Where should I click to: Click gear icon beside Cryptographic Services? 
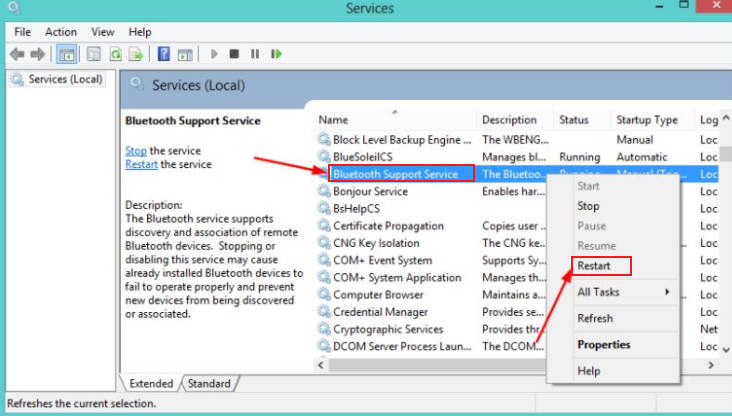click(324, 329)
